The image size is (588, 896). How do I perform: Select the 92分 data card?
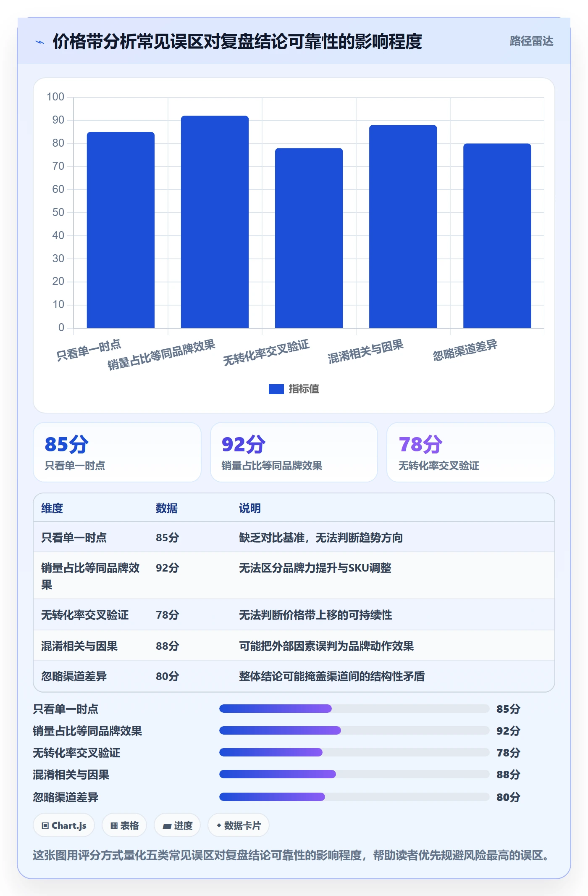(x=294, y=452)
